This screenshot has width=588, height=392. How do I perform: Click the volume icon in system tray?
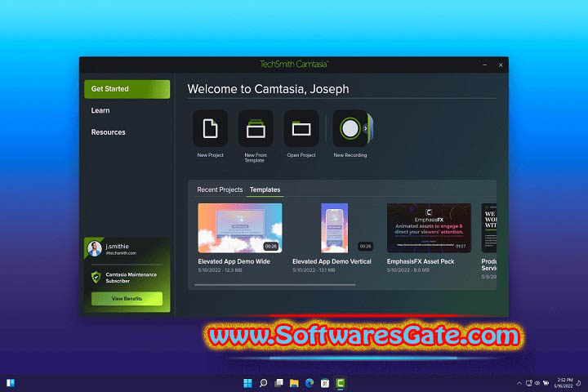(x=537, y=383)
